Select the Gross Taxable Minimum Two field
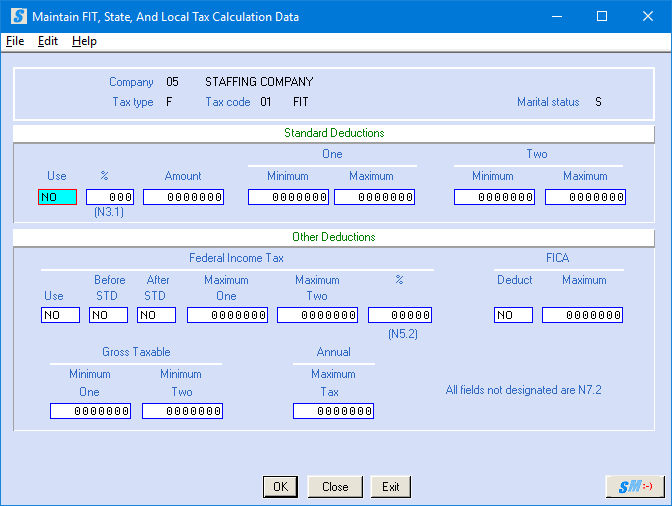 pyautogui.click(x=183, y=411)
